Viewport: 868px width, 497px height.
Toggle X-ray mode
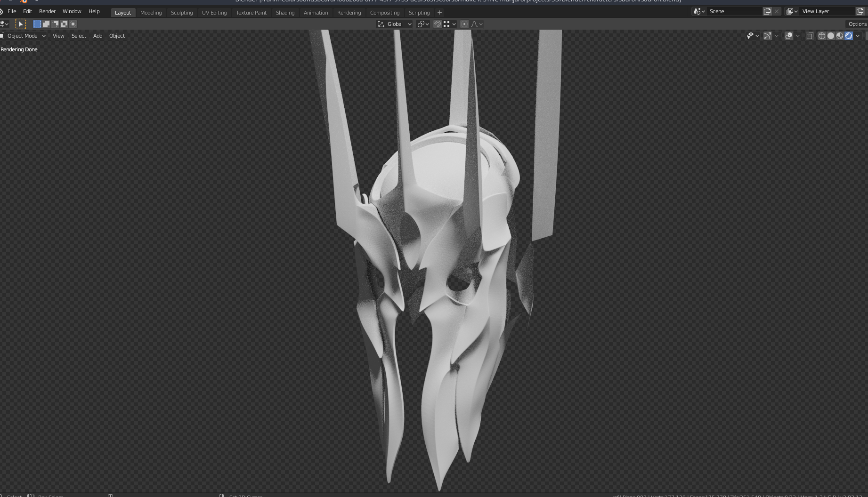[810, 36]
